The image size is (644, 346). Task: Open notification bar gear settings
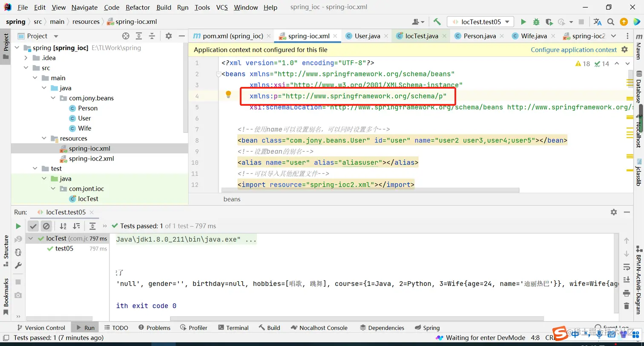point(624,49)
